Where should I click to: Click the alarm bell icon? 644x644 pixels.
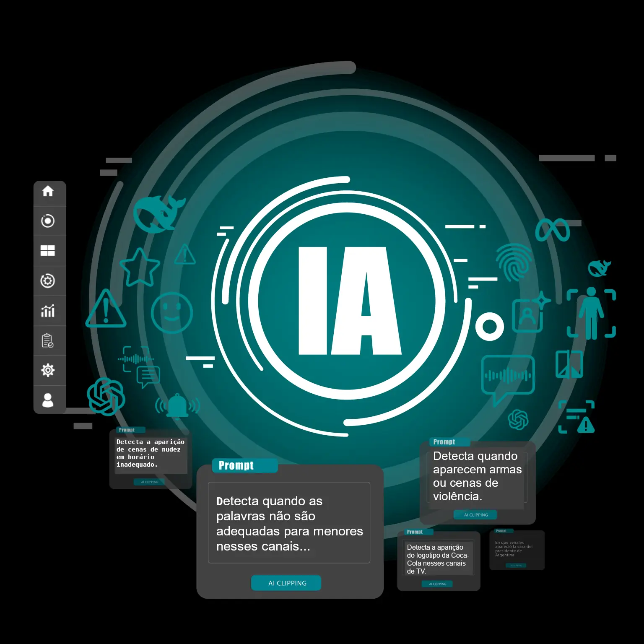pos(178,405)
